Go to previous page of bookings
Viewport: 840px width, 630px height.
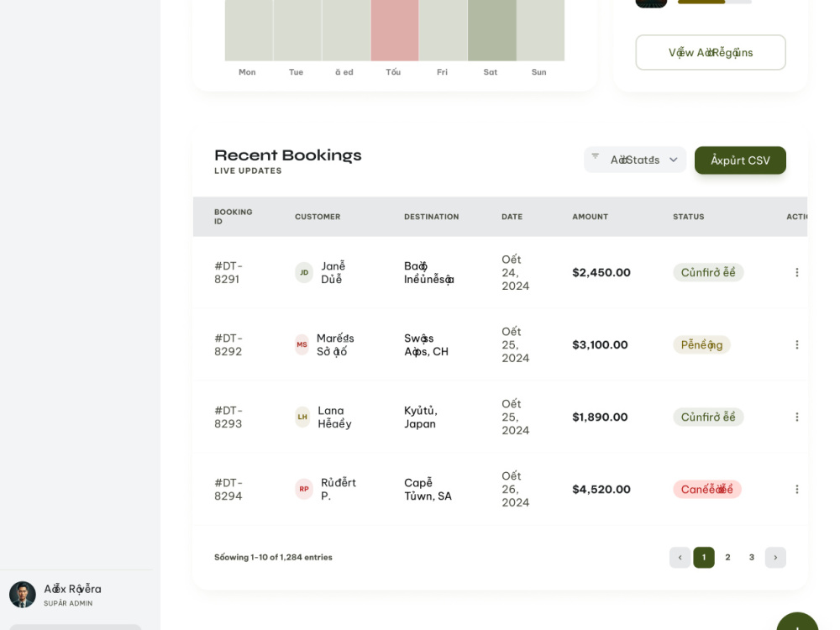[x=680, y=557]
